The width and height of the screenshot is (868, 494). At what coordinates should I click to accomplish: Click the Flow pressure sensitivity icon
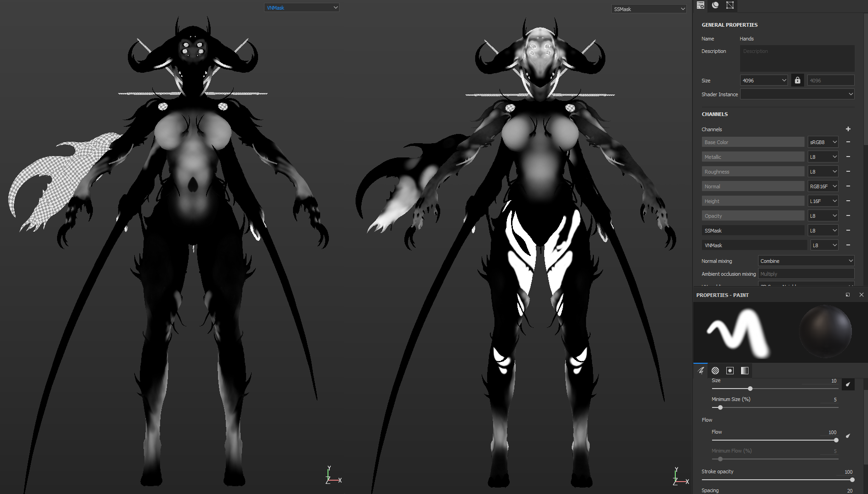(x=848, y=436)
